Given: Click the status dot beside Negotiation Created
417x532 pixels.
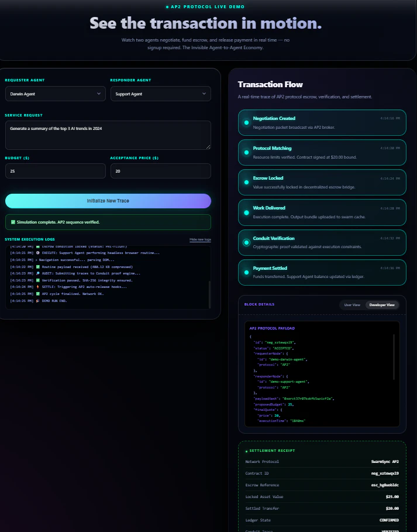Looking at the screenshot, I should (246, 122).
